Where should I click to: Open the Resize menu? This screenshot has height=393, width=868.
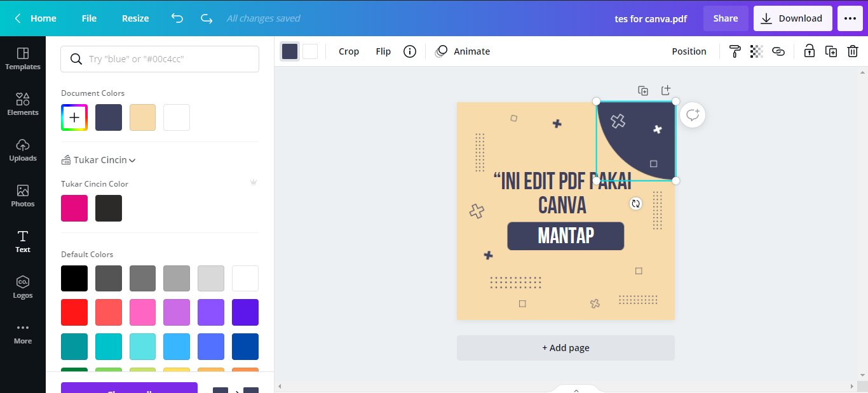[135, 18]
